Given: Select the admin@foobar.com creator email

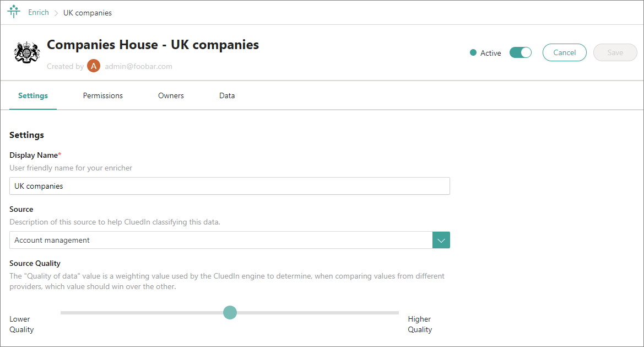Looking at the screenshot, I should pyautogui.click(x=138, y=66).
